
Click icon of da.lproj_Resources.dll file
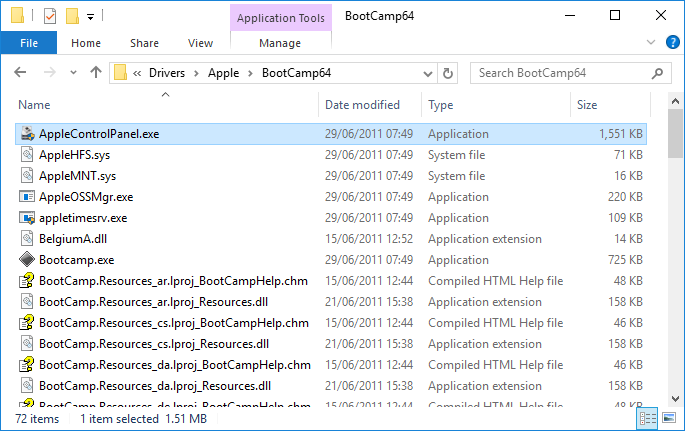(27, 385)
